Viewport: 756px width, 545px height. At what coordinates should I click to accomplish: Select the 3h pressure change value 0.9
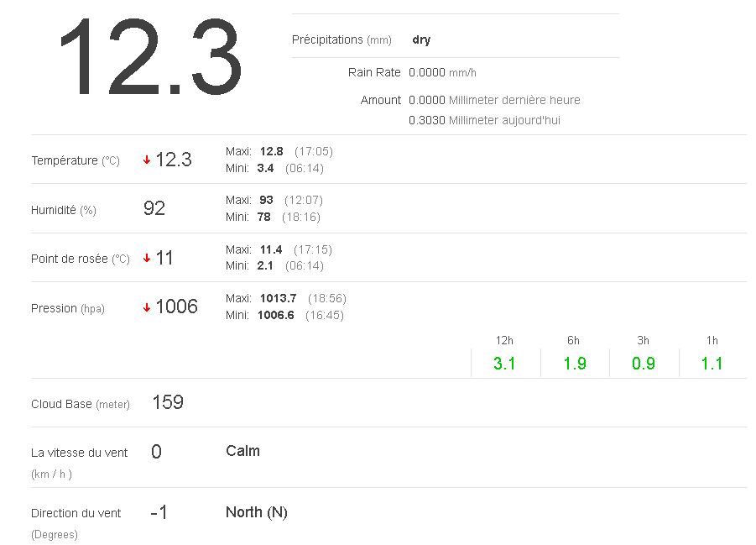pyautogui.click(x=644, y=364)
